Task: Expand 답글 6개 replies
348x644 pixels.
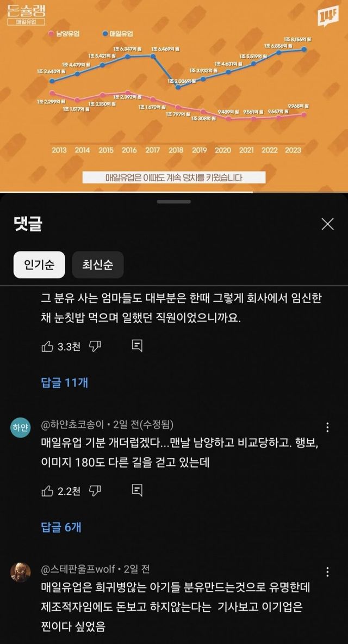Action: (61, 528)
